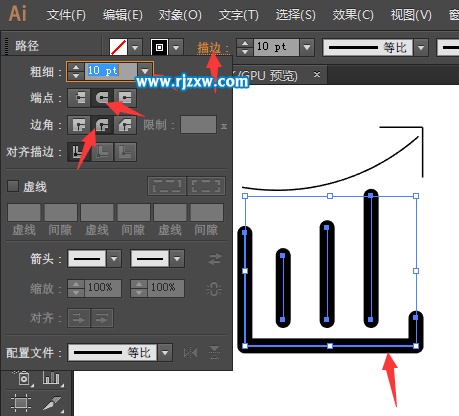Flip profile across icon
The width and height of the screenshot is (459, 416).
pyautogui.click(x=214, y=353)
